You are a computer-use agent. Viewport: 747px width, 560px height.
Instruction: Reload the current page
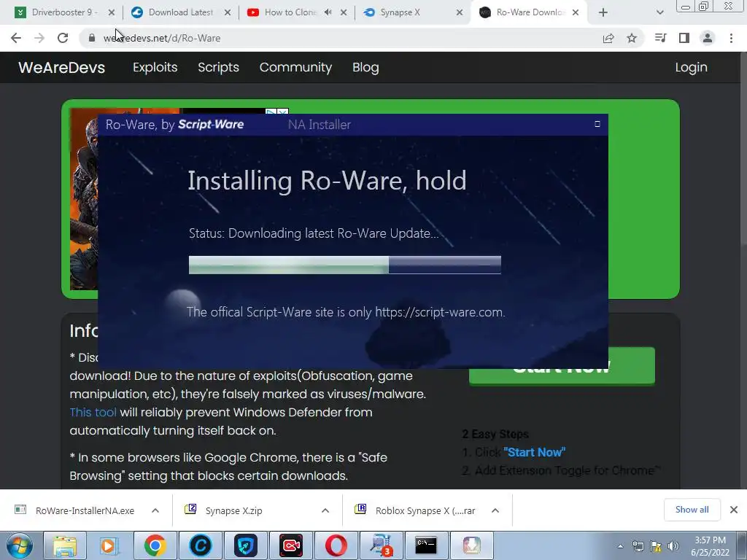pos(63,38)
